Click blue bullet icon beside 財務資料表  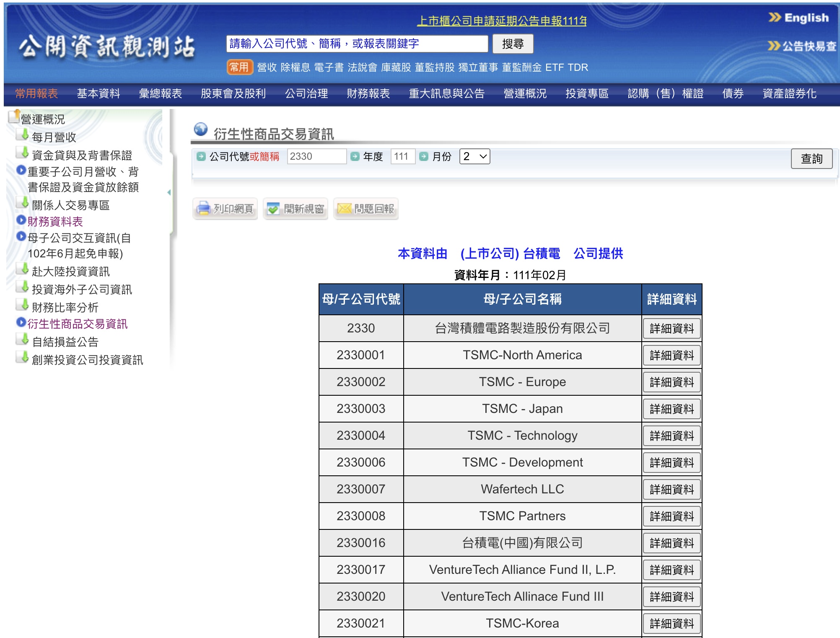click(x=21, y=220)
